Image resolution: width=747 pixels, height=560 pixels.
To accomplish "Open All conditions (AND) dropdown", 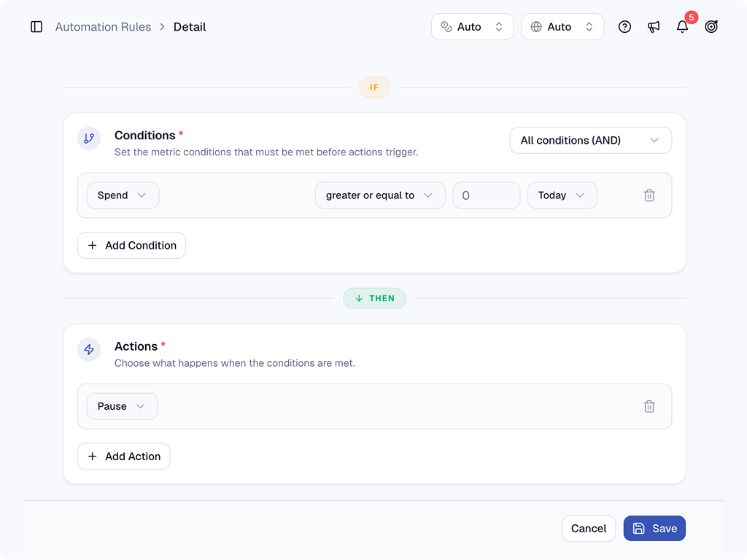I will point(590,140).
